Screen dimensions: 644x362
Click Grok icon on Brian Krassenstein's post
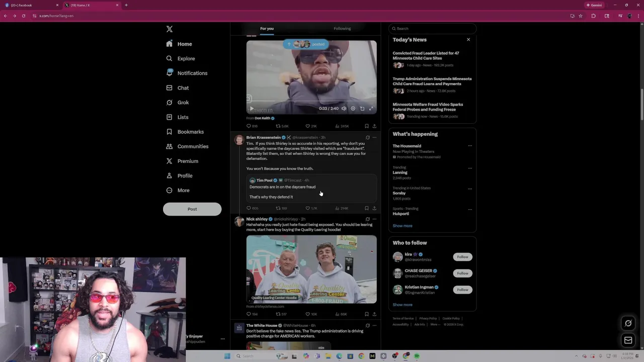(368, 137)
